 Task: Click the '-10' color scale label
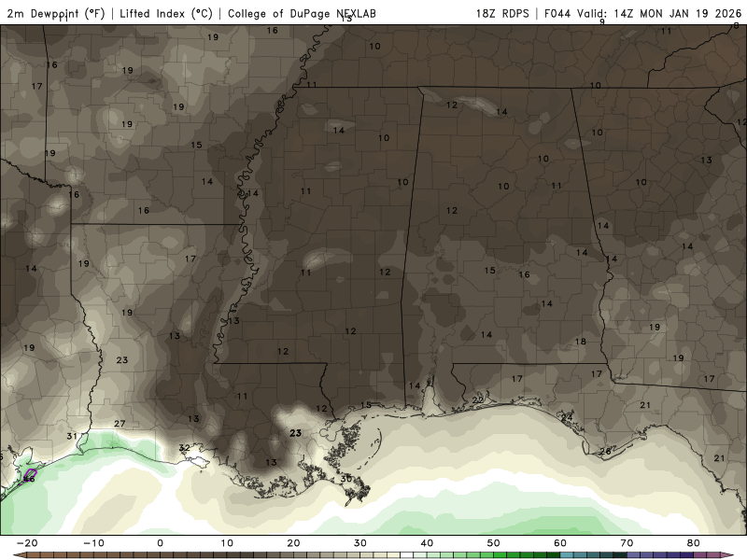click(x=94, y=543)
